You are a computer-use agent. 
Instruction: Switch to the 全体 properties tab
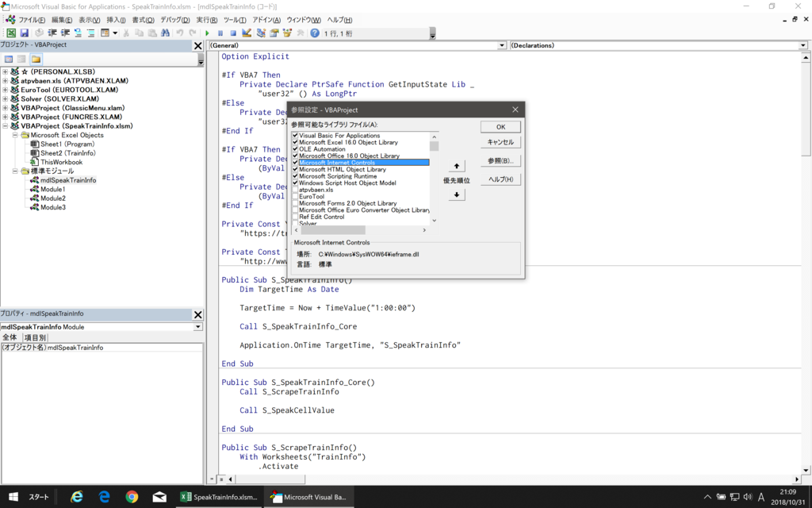pos(10,337)
